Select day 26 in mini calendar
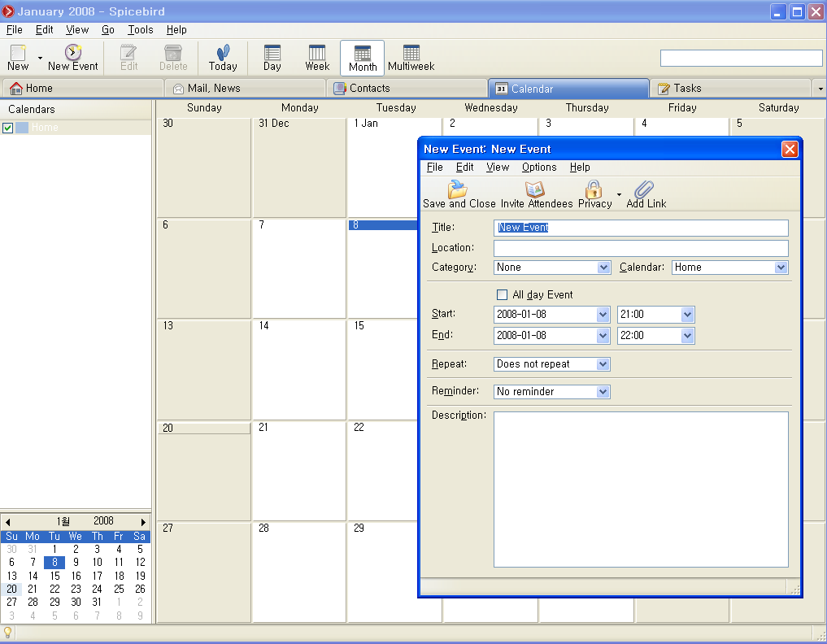The image size is (827, 644). coord(140,590)
